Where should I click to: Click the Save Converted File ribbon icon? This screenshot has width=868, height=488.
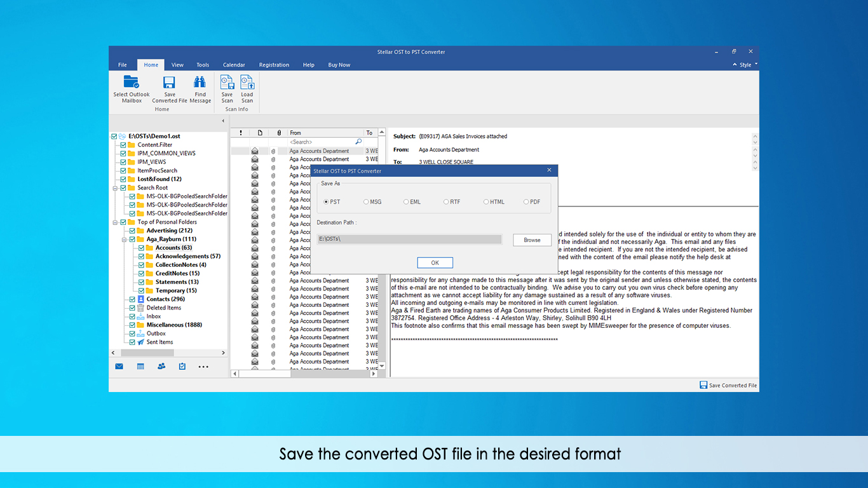point(169,82)
